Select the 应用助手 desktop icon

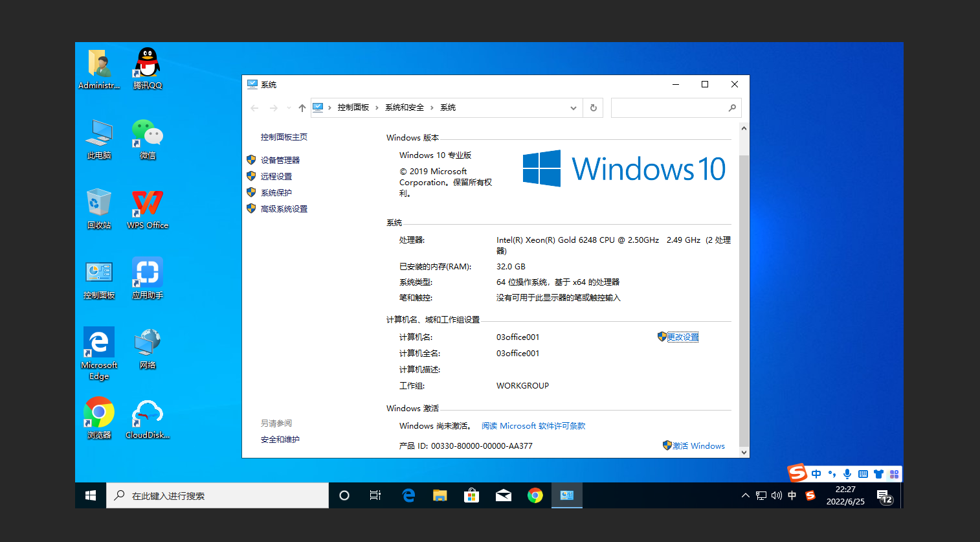148,279
